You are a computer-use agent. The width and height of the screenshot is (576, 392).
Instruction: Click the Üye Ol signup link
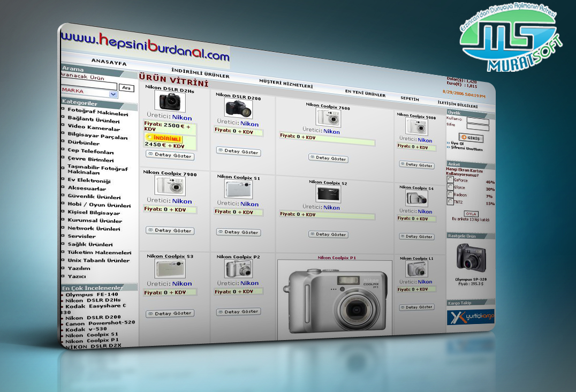pyautogui.click(x=458, y=144)
